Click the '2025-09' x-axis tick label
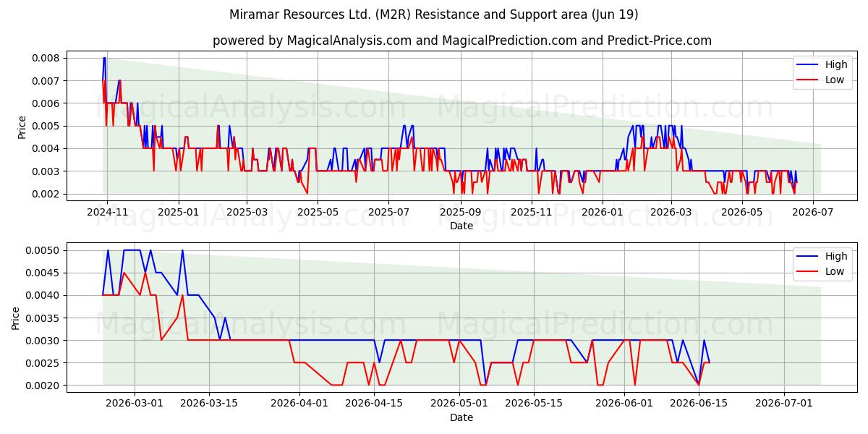 tap(460, 212)
